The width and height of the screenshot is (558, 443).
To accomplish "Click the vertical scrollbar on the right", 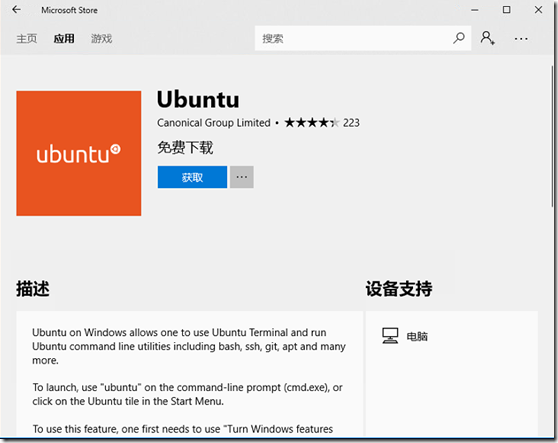I will point(553,135).
